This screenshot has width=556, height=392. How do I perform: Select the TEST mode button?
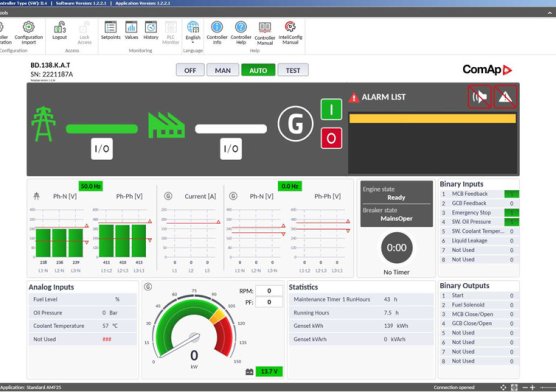click(293, 70)
